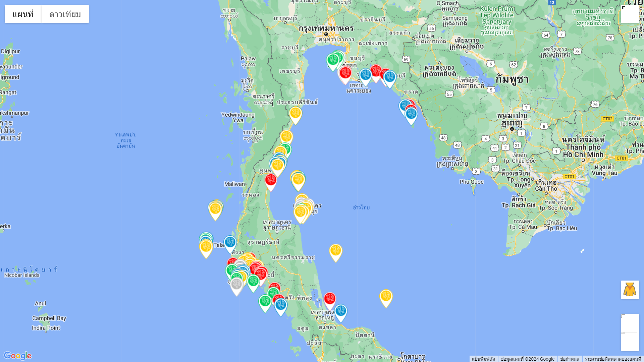The image size is (644, 362).
Task: Click yellow marker in sea east of นครศรีธรรมราช
Action: point(336,251)
